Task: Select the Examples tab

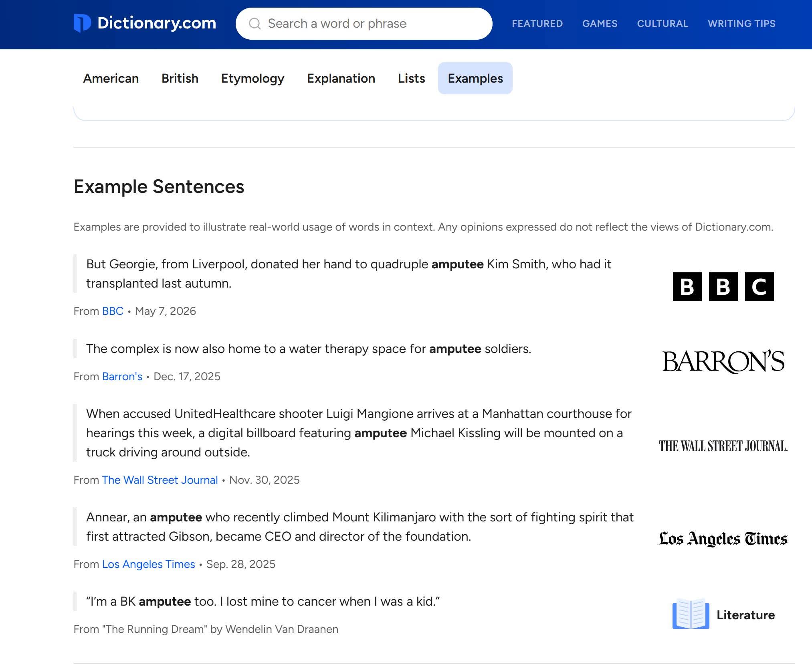Action: 475,78
